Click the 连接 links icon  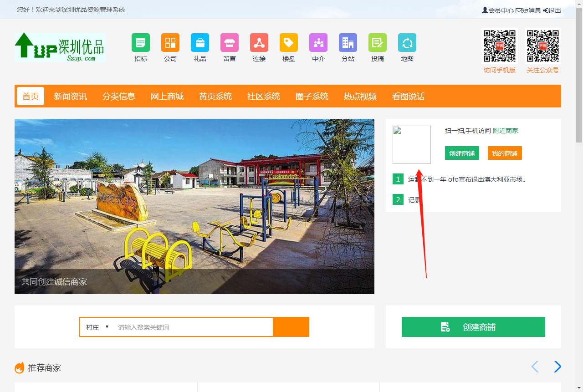point(259,43)
